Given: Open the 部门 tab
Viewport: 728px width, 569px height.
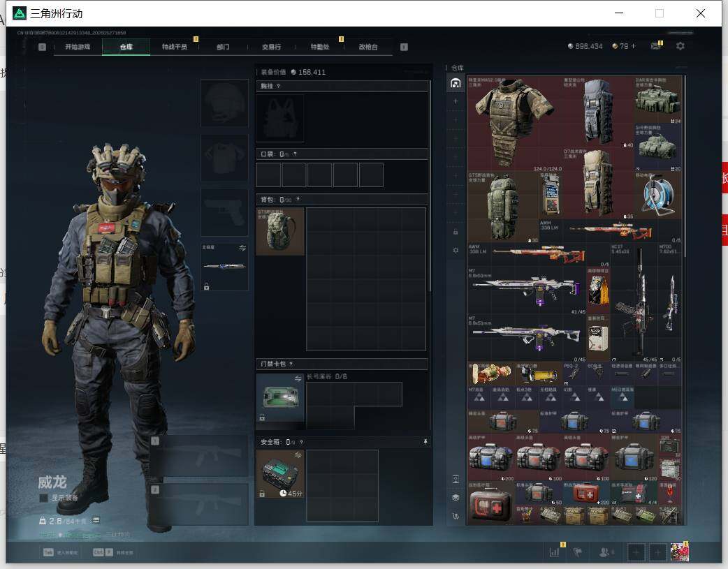Looking at the screenshot, I should [223, 47].
